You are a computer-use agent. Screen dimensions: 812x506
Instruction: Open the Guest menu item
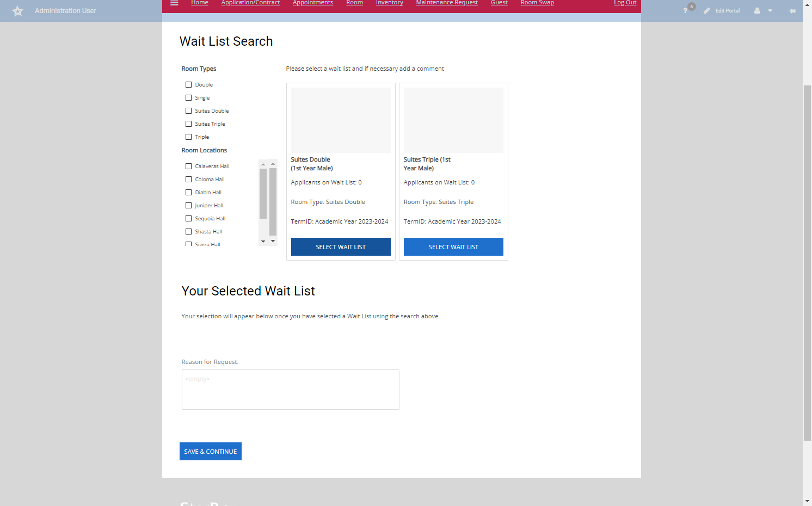(499, 3)
